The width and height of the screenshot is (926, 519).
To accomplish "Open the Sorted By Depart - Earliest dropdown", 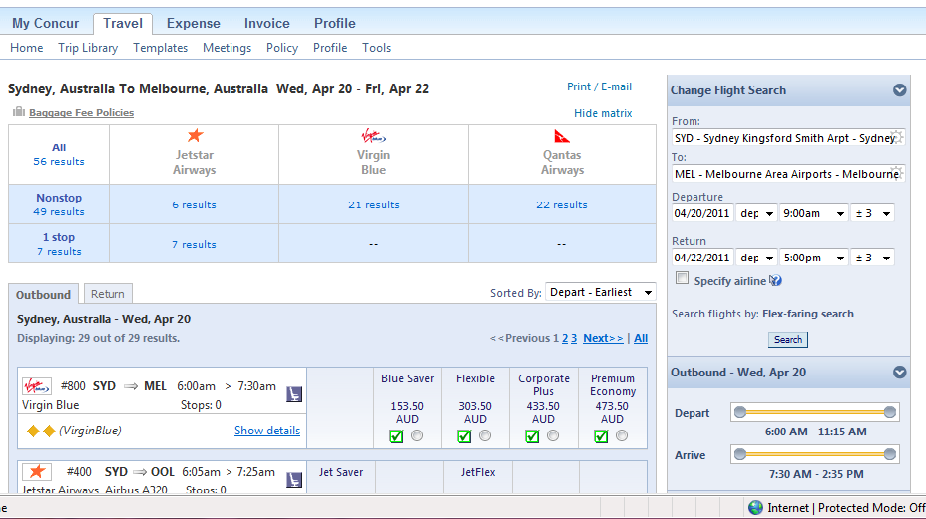I will (x=601, y=292).
